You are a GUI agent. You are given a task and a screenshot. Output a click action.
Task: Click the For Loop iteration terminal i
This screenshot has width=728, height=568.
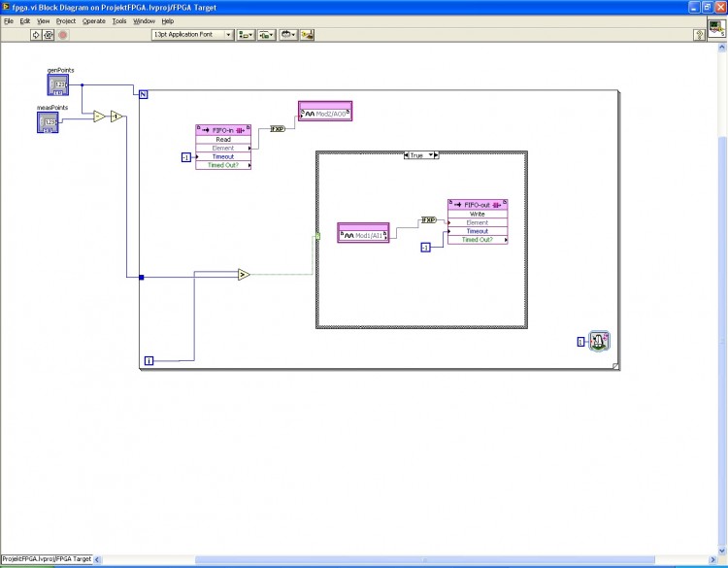click(x=149, y=361)
